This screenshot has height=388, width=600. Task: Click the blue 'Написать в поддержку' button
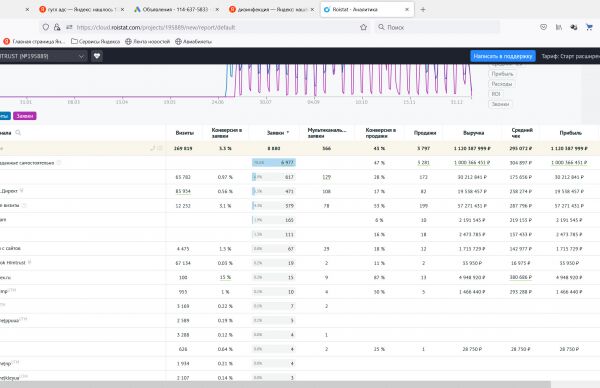tap(502, 56)
